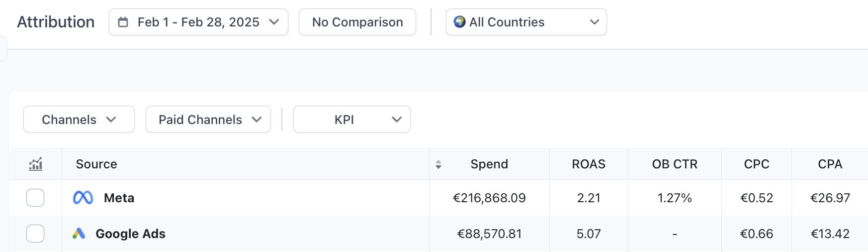
Task: Open the Meta source row
Action: point(119,198)
